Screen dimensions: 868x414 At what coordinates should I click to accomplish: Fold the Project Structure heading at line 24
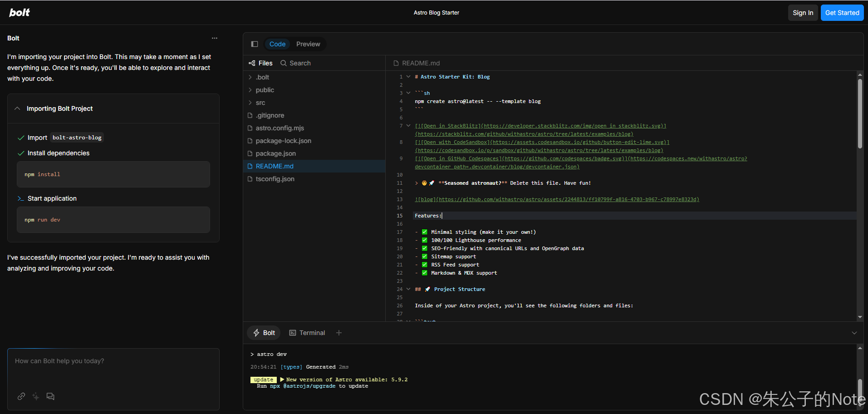point(408,289)
